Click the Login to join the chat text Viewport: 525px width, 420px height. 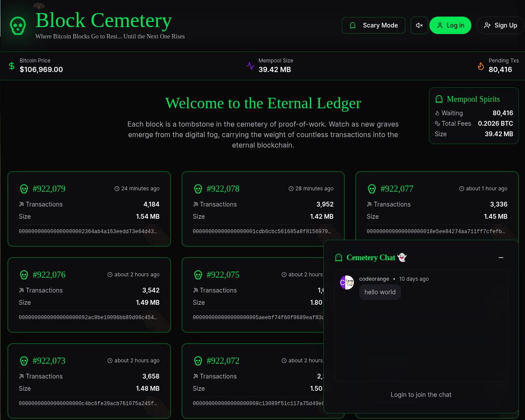[421, 395]
